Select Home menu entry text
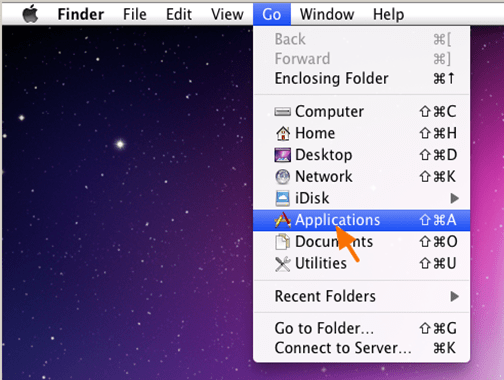This screenshot has height=380, width=504. point(315,133)
